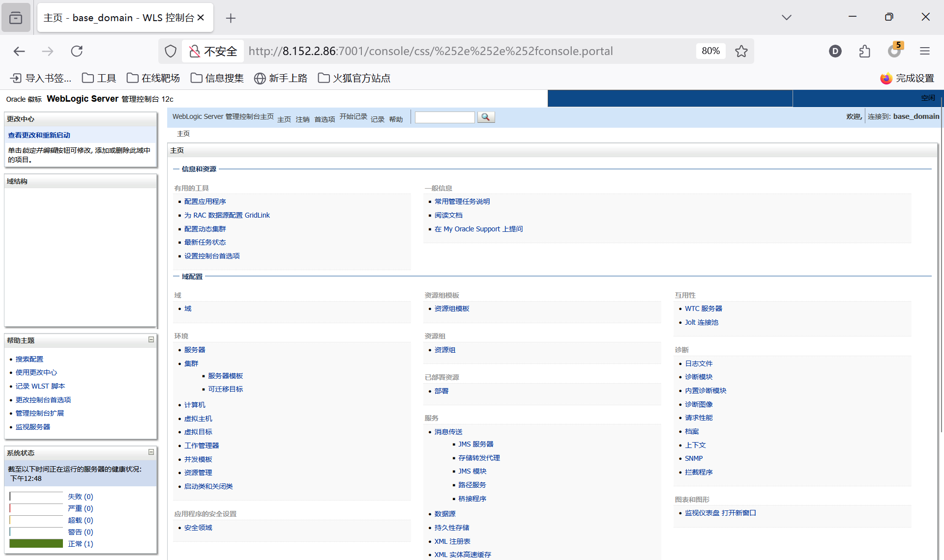Click the 主页 toolbar menu link
944x560 pixels.
(x=284, y=119)
